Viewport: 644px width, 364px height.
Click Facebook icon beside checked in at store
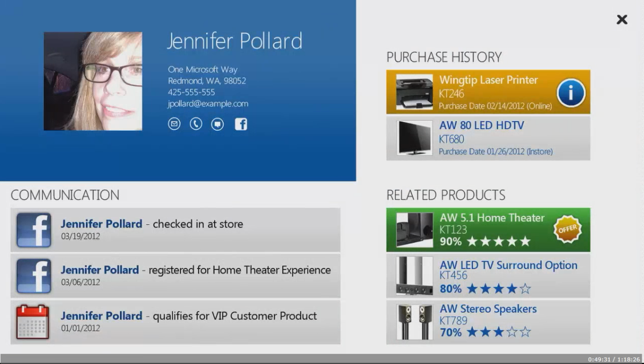coord(34,230)
